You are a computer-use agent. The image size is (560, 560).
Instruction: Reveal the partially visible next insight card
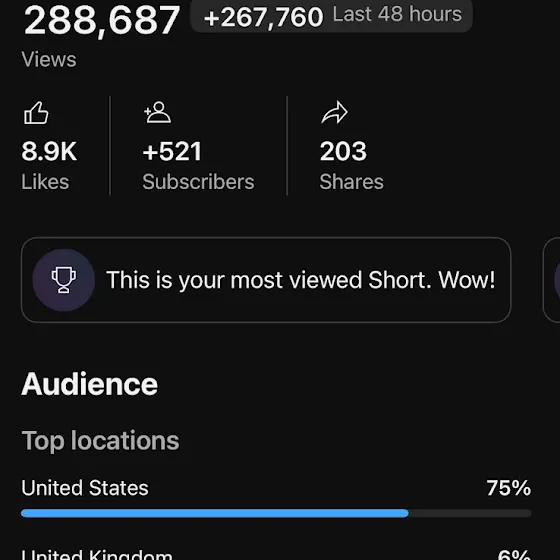551,280
